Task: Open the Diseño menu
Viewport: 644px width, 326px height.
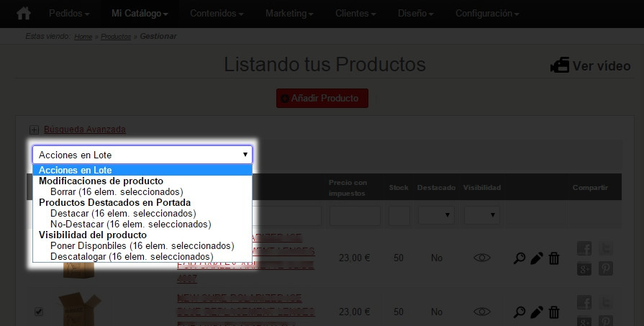Action: tap(416, 14)
